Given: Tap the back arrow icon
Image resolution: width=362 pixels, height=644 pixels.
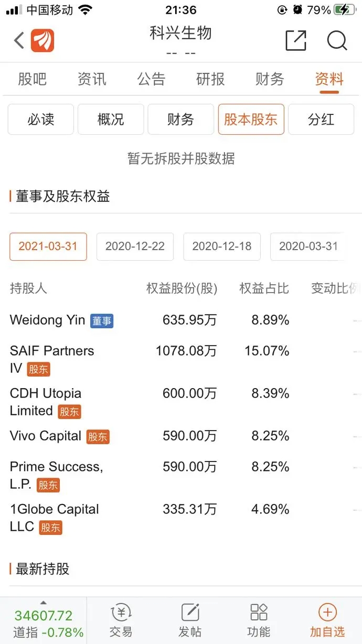Looking at the screenshot, I should pyautogui.click(x=19, y=40).
